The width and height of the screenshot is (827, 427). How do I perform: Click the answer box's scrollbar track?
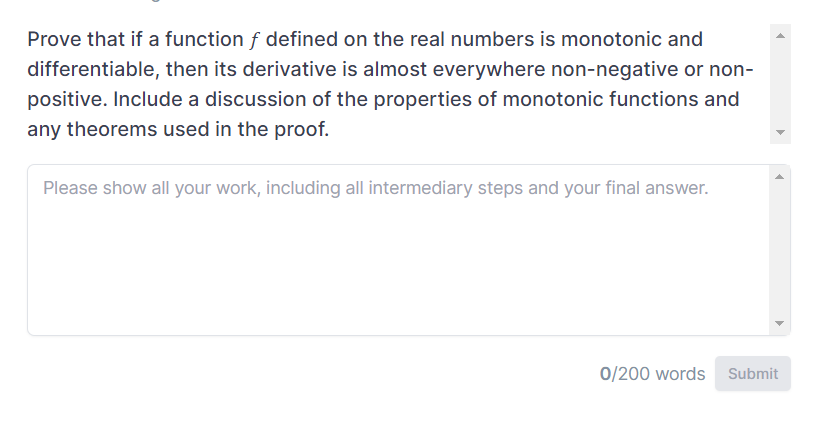[781, 250]
